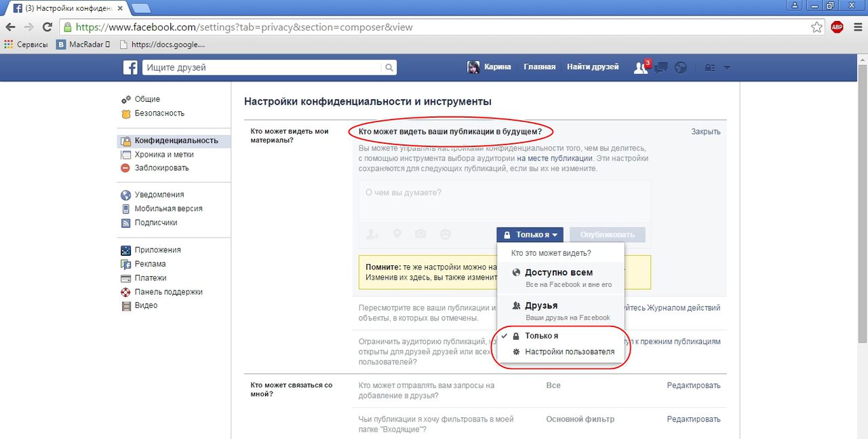Click the Опубликовать button
This screenshot has width=868, height=439.
click(x=608, y=235)
